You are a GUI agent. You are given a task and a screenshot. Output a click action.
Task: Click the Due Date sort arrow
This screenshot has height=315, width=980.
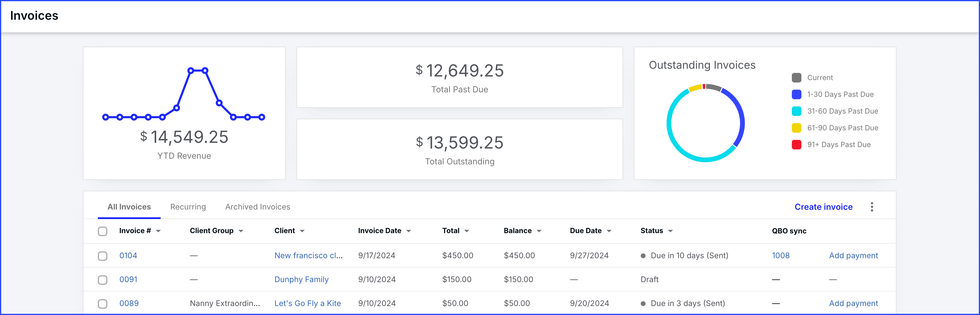(609, 231)
